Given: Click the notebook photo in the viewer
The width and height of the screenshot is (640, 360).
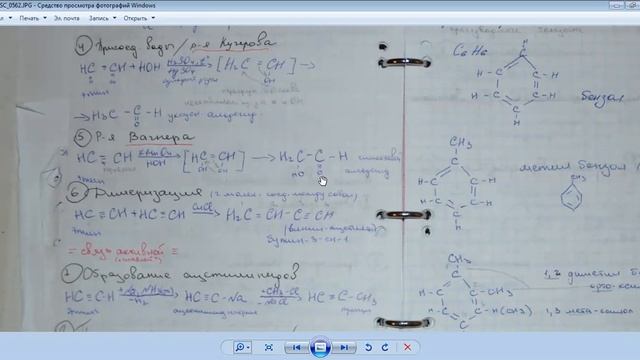Looking at the screenshot, I should coord(320,178).
